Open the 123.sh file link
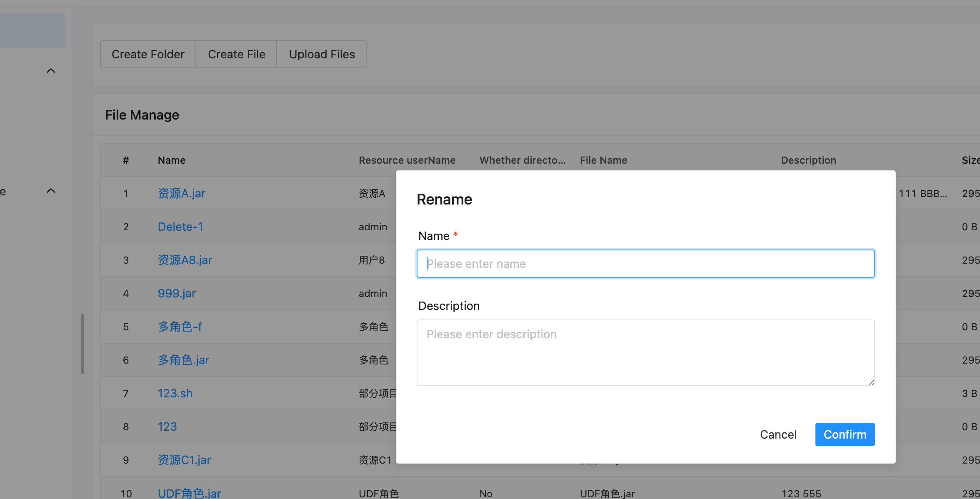This screenshot has width=980, height=499. click(x=175, y=393)
